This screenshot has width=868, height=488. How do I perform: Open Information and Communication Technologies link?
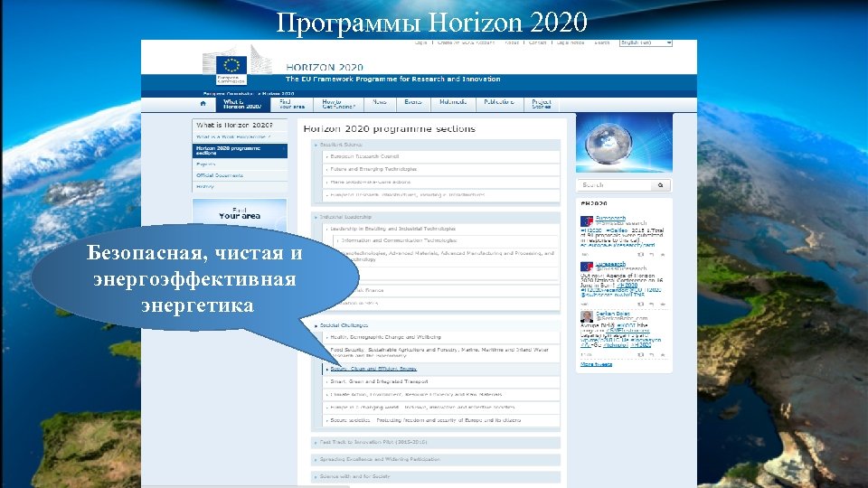(399, 240)
